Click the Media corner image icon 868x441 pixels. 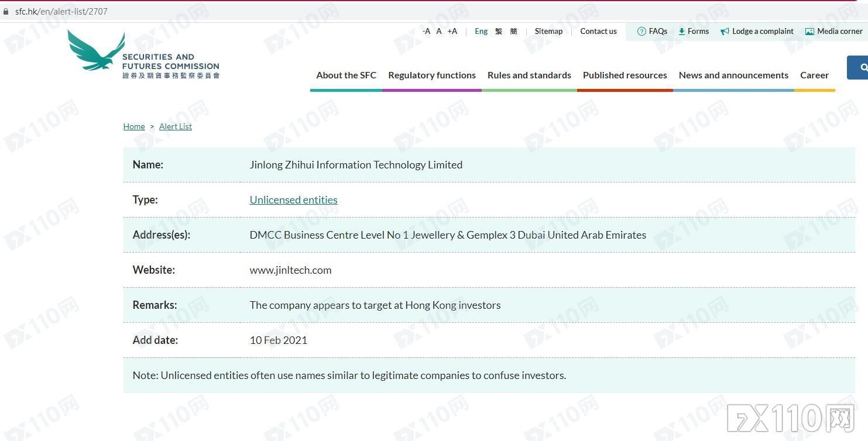click(809, 32)
